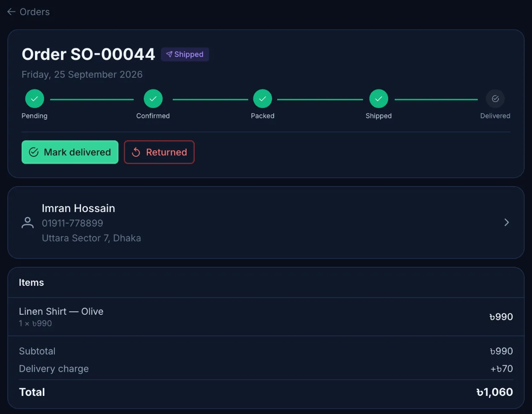Click the Delivered step circle icon

pos(495,99)
